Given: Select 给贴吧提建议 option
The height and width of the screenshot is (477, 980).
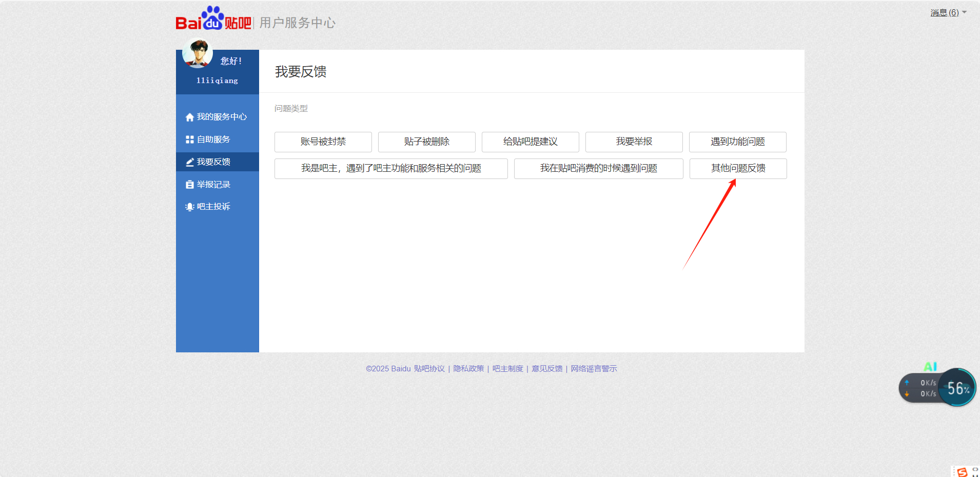Looking at the screenshot, I should 530,142.
